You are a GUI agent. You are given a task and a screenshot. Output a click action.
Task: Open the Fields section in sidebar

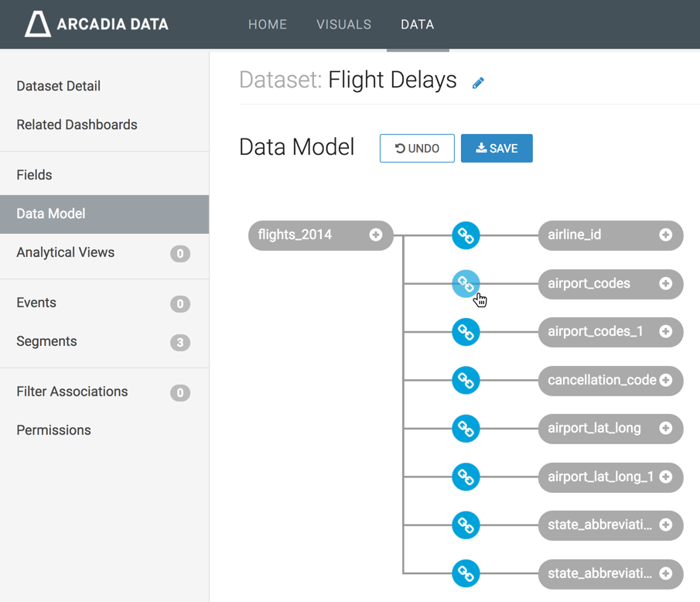[35, 175]
